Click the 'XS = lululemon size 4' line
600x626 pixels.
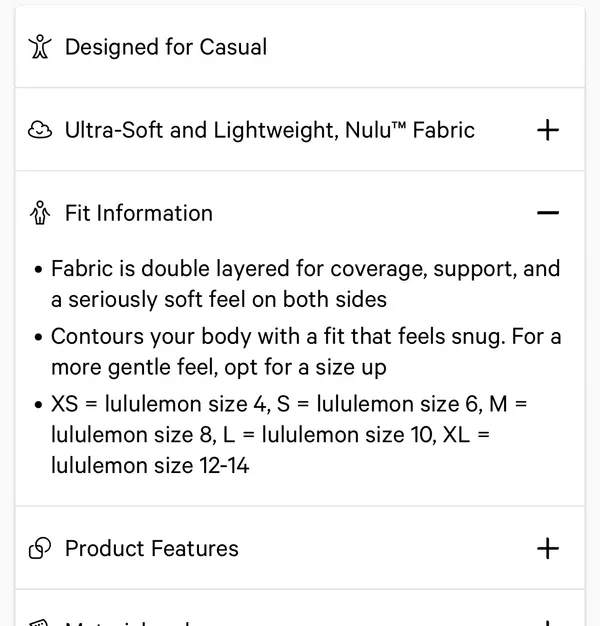(289, 404)
